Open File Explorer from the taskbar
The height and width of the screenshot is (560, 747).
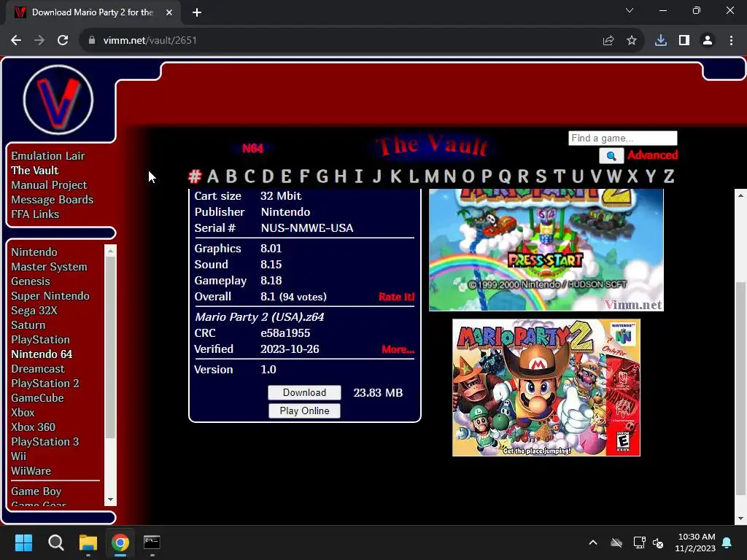(88, 542)
